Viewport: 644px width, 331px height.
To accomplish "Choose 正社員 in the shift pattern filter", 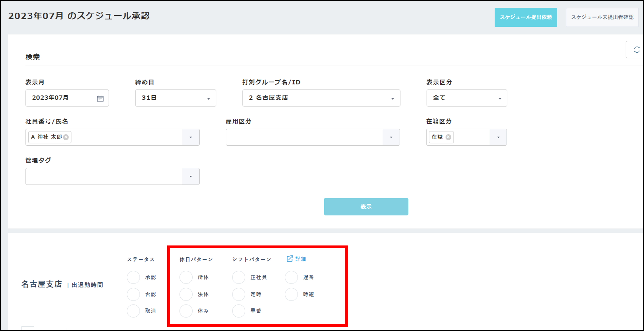I will pyautogui.click(x=239, y=277).
